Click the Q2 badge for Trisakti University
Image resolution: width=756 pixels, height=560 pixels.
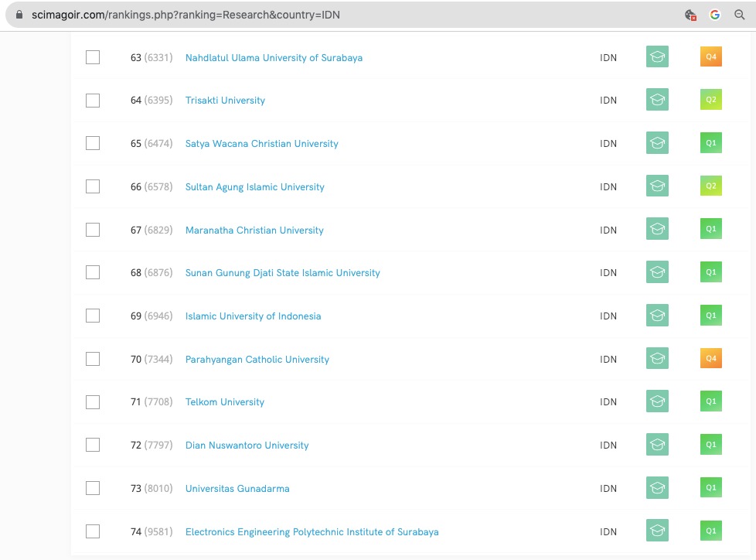tap(711, 99)
